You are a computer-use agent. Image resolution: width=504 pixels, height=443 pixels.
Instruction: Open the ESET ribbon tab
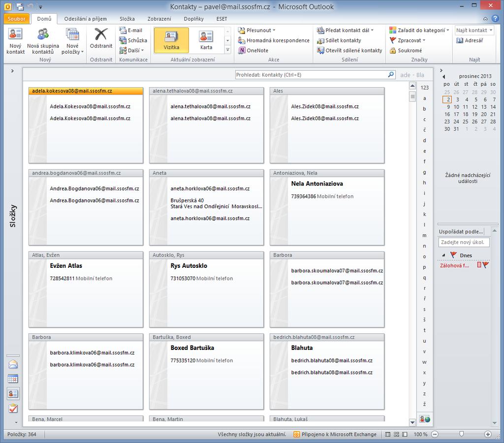pos(221,19)
